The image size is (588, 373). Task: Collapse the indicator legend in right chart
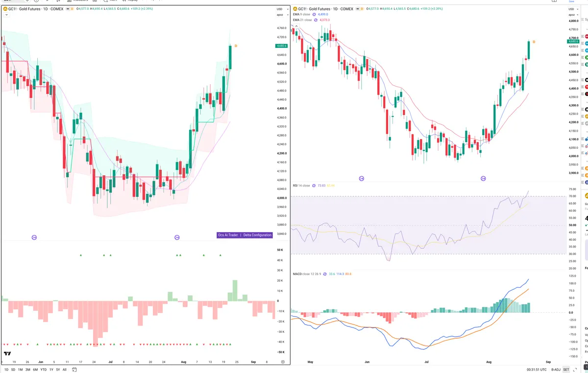click(296, 26)
